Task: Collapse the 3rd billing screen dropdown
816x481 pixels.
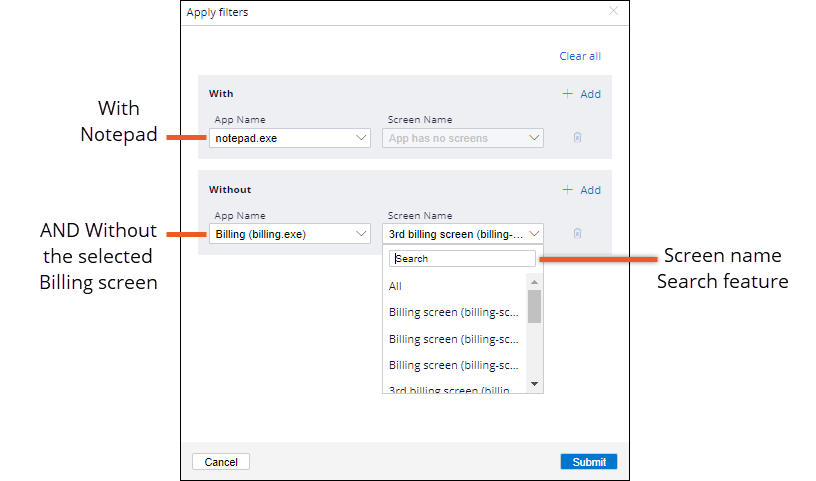Action: pos(534,234)
